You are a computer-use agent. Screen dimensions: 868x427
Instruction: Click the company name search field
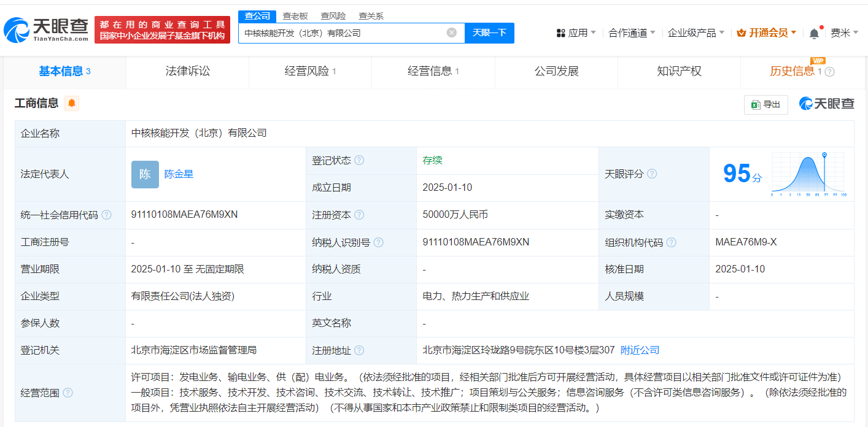tap(341, 33)
